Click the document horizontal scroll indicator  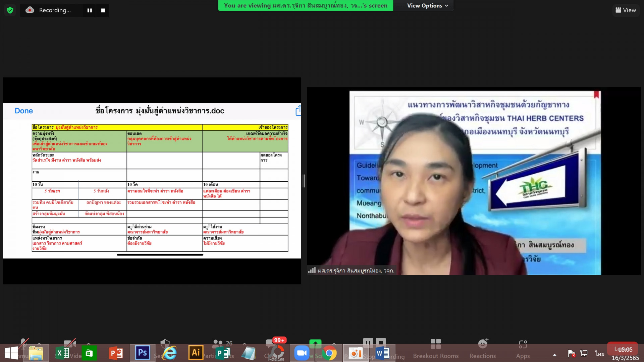click(160, 255)
